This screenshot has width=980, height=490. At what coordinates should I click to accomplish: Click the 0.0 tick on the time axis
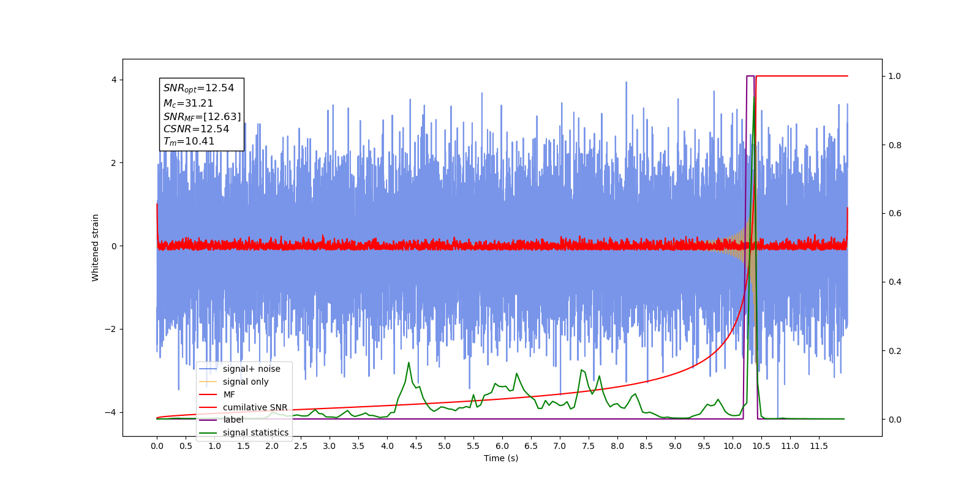click(x=157, y=446)
